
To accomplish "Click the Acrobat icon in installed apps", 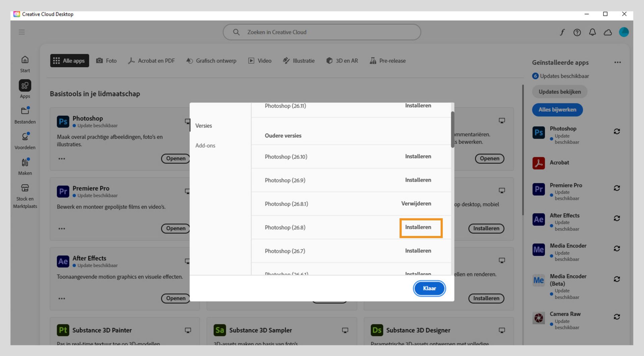I will point(539,163).
